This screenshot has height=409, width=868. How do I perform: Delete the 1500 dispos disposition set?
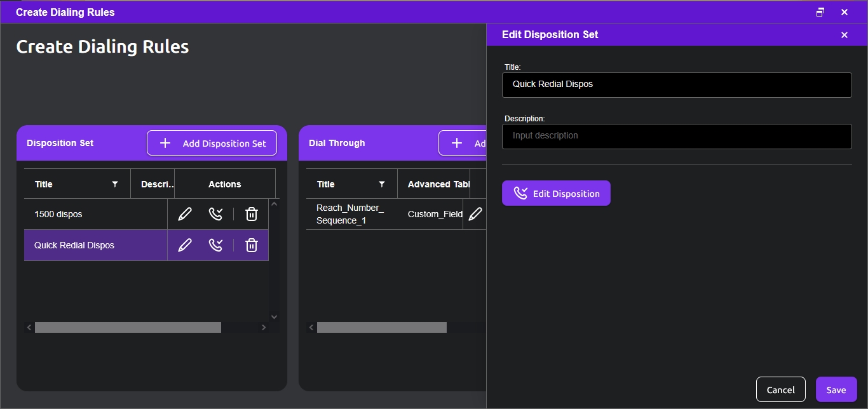pos(252,214)
